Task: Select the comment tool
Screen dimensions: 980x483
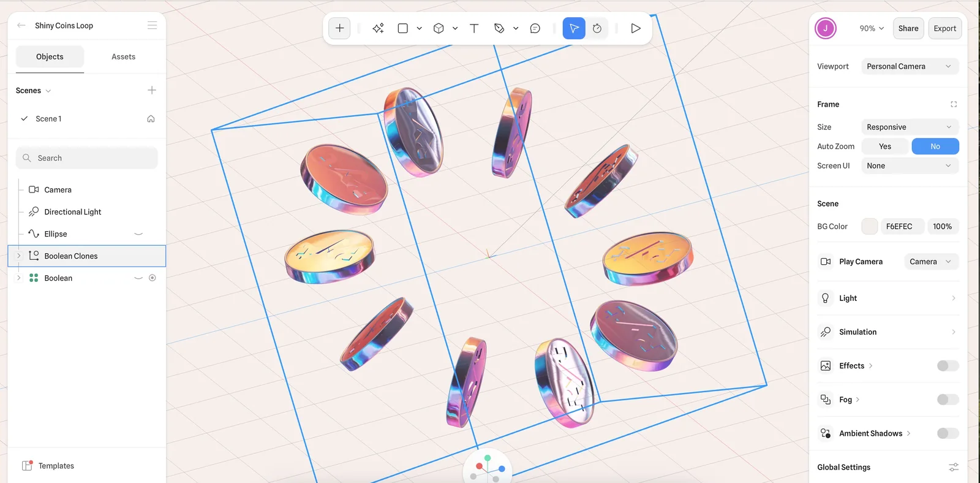Action: point(535,28)
